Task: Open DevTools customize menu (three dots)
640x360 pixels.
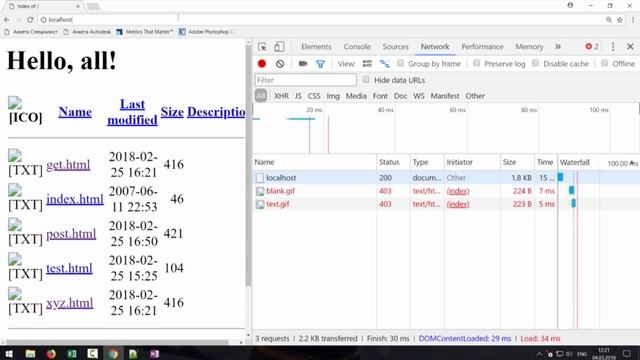Action: [x=613, y=47]
